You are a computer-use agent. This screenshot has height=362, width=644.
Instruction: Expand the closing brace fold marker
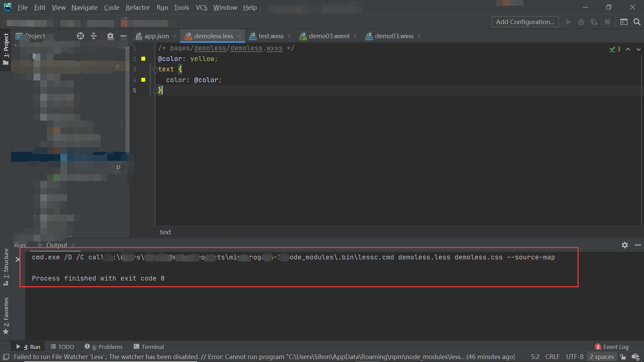coord(155,90)
